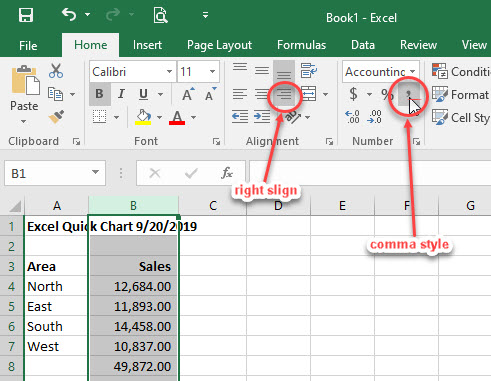Apply cell borders button
491x381 pixels.
click(99, 117)
